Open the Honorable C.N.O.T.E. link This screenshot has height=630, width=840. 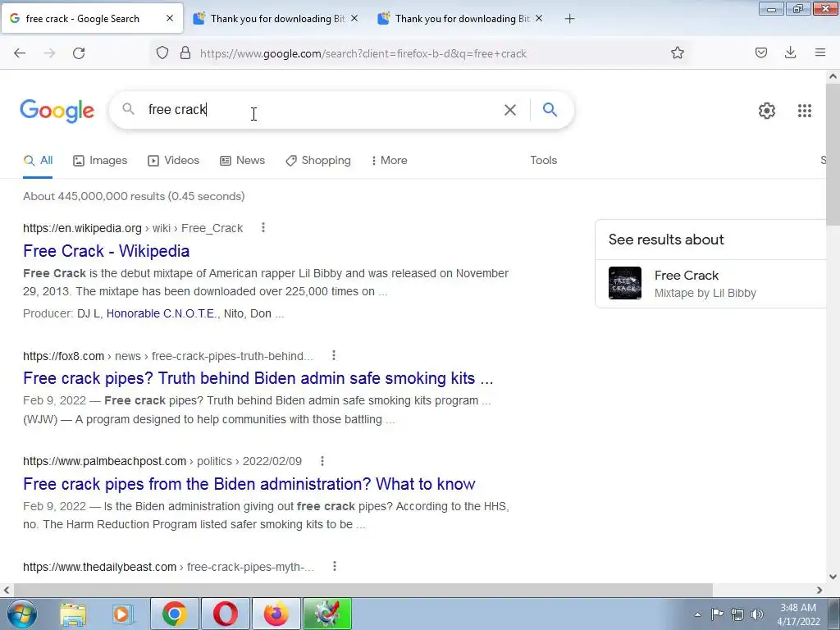coord(161,313)
